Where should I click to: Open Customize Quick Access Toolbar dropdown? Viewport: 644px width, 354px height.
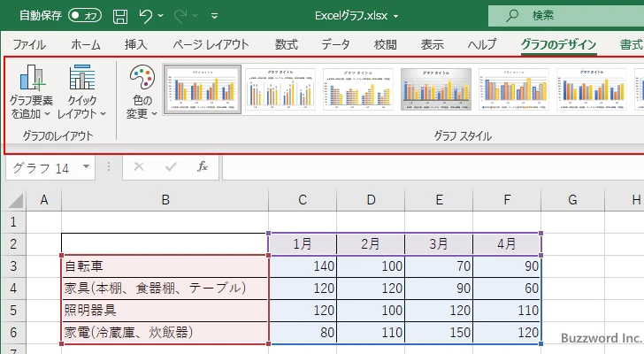tap(214, 16)
